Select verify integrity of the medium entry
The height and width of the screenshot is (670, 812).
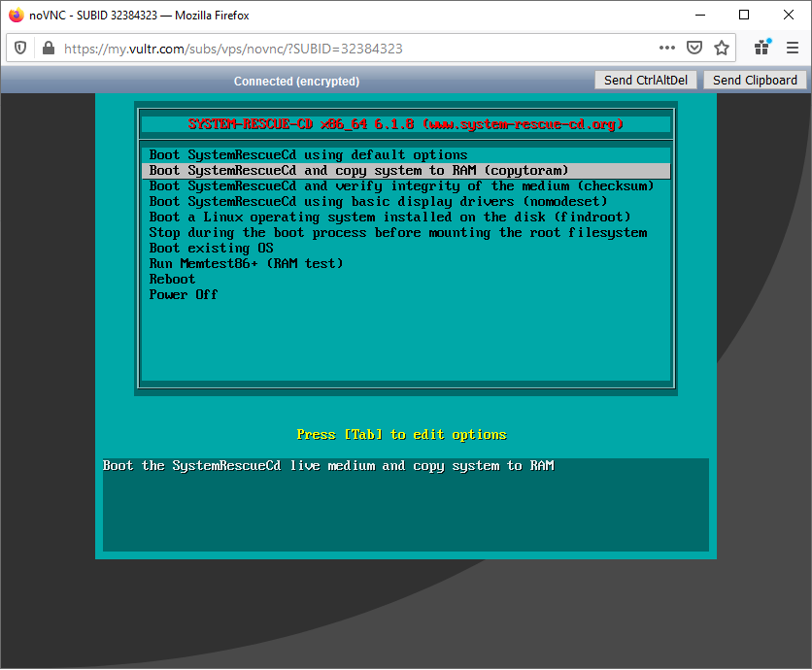point(407,185)
